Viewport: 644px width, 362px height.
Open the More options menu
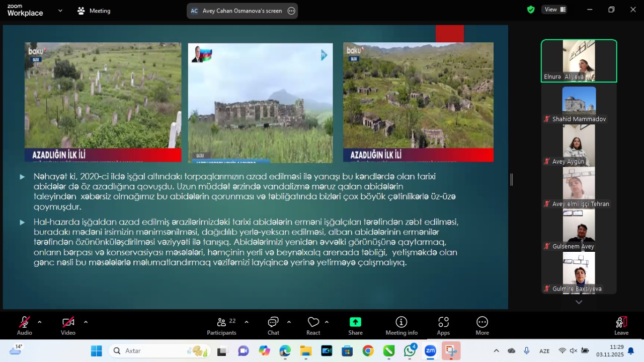coord(482,326)
